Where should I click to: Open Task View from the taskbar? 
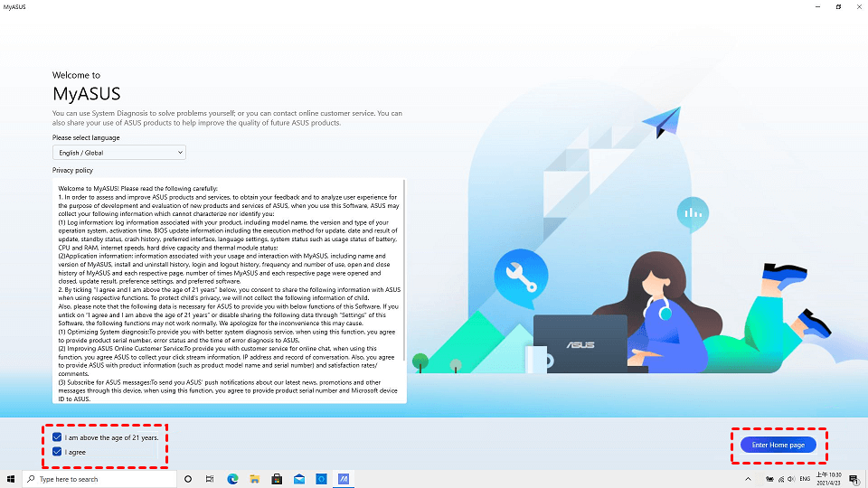(x=210, y=479)
